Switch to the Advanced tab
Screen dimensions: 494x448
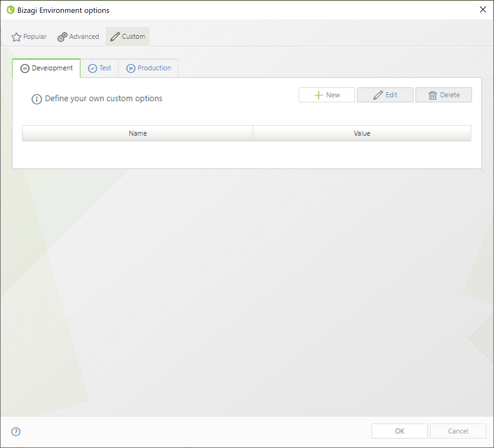click(x=78, y=37)
